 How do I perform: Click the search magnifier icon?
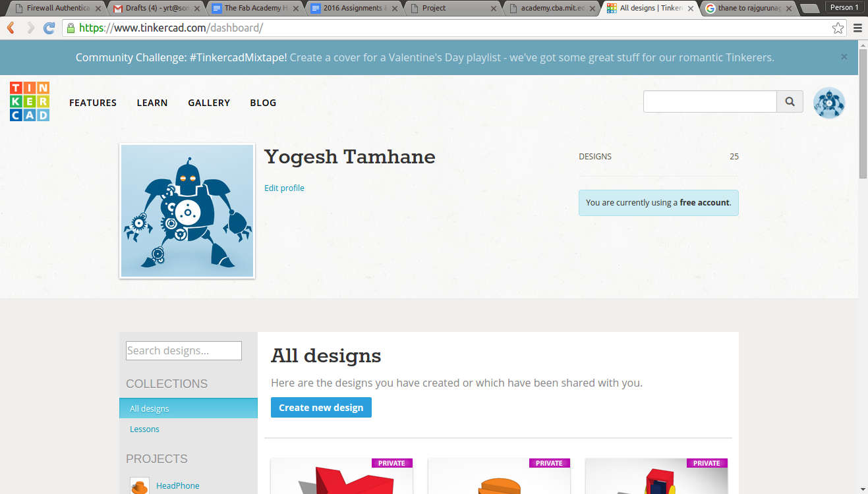point(789,101)
